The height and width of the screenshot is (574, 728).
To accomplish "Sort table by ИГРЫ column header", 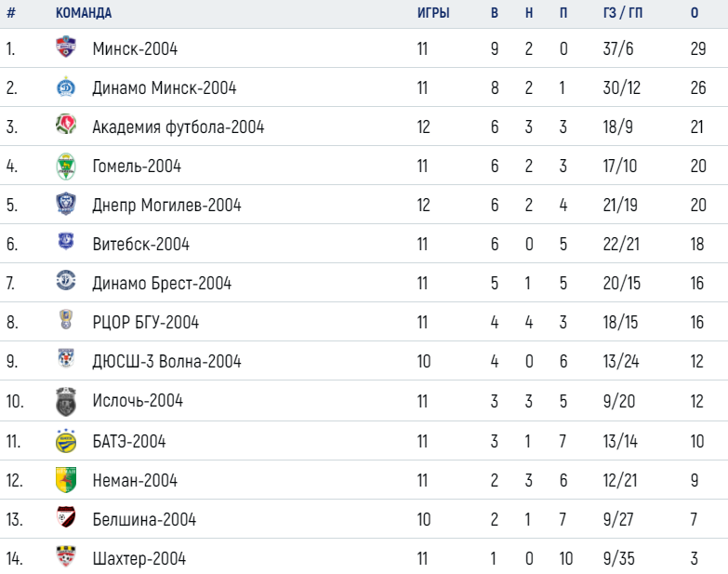I will [433, 12].
